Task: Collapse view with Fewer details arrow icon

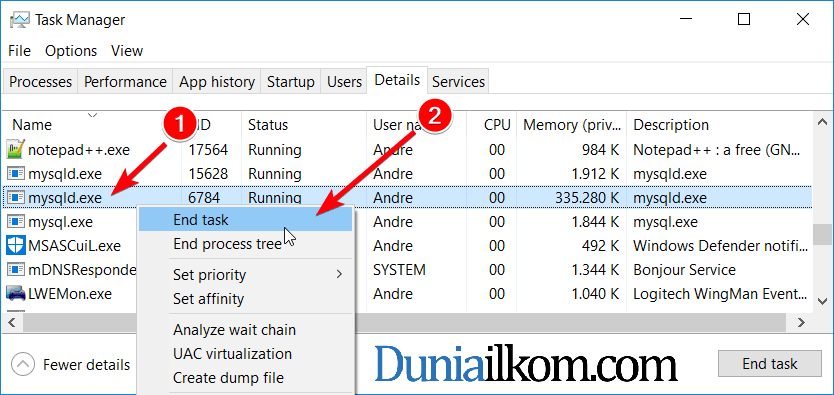Action: coord(22,365)
